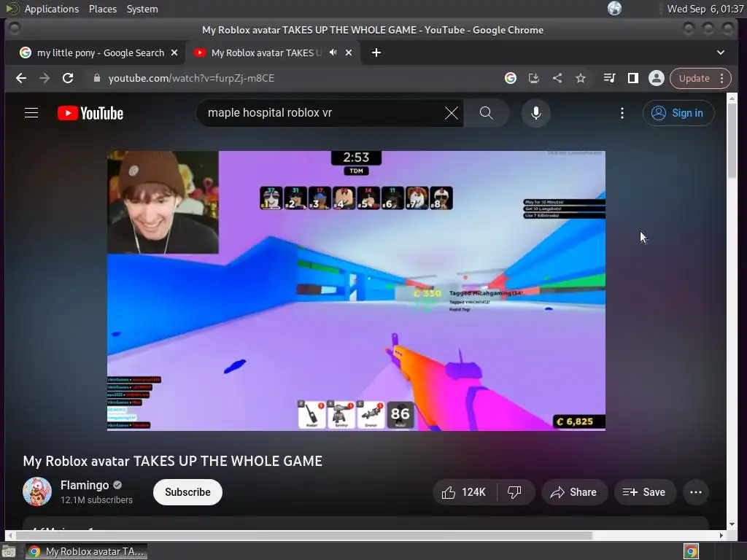Viewport: 747px width, 560px height.
Task: Open the Places menu
Action: coord(102,9)
